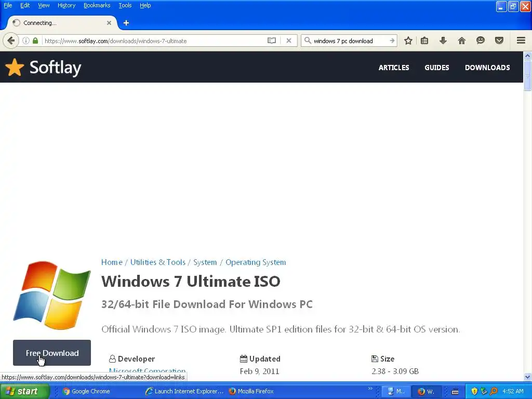This screenshot has width=532, height=399.
Task: Open the Help menu
Action: point(145,5)
